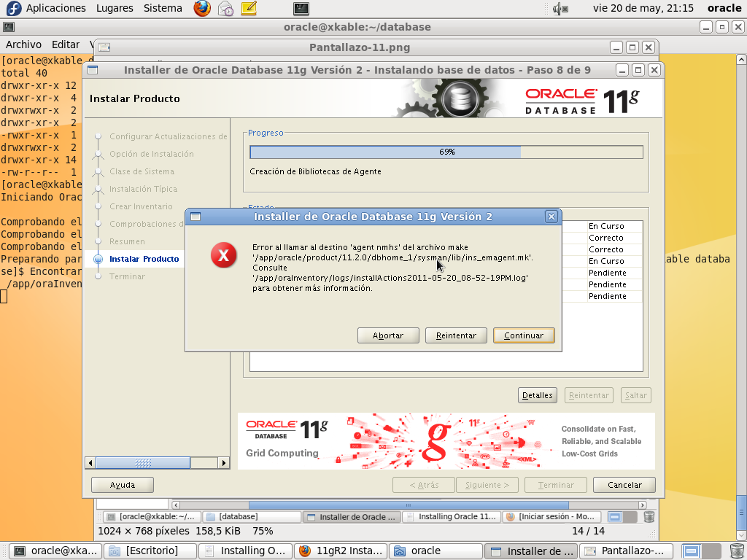
Task: Switch to Pantallazo taskbar item
Action: (627, 551)
